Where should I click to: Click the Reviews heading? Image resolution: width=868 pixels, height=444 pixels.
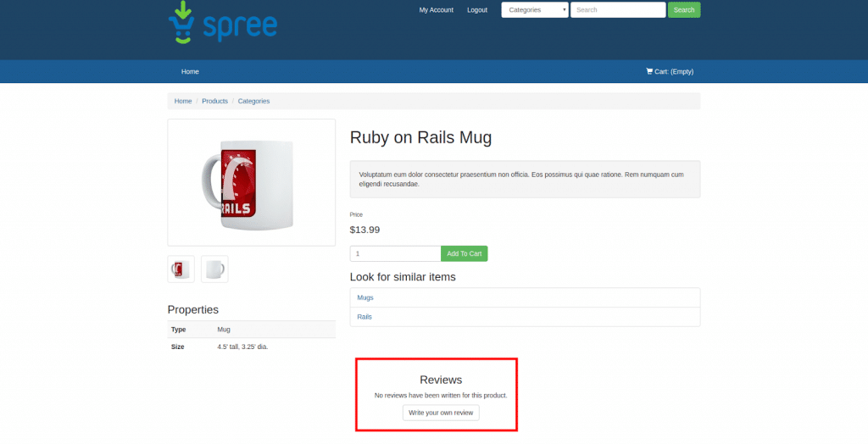(x=441, y=380)
